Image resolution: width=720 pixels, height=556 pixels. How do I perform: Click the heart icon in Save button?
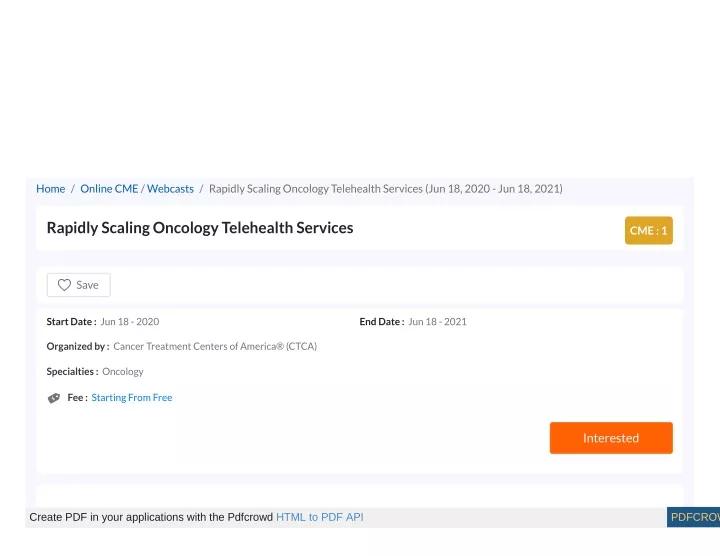pyautogui.click(x=64, y=285)
